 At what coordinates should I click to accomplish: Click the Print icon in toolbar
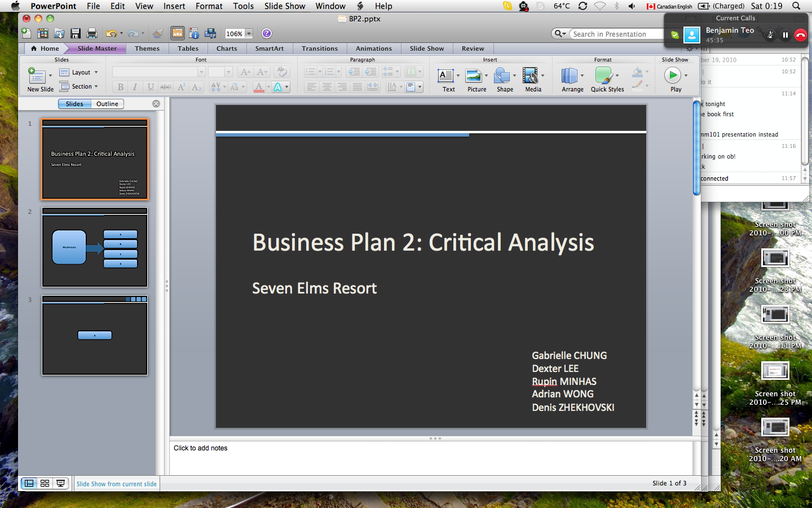(x=91, y=34)
